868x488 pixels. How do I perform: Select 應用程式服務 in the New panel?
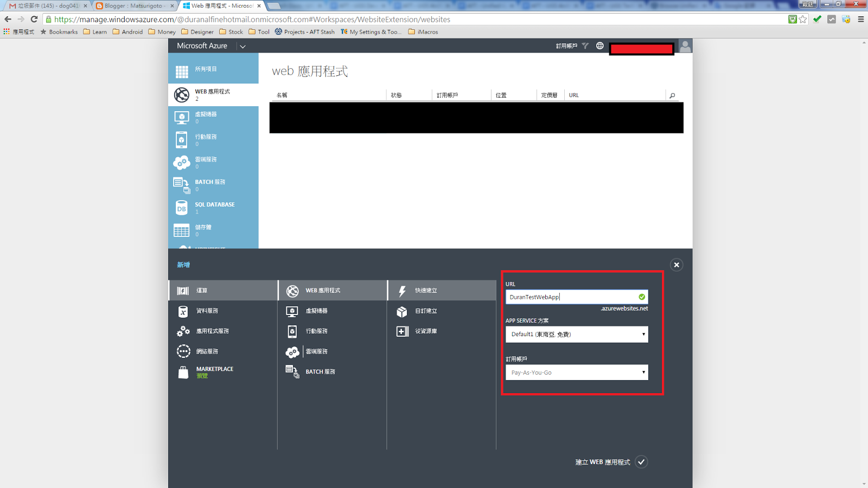(223, 331)
